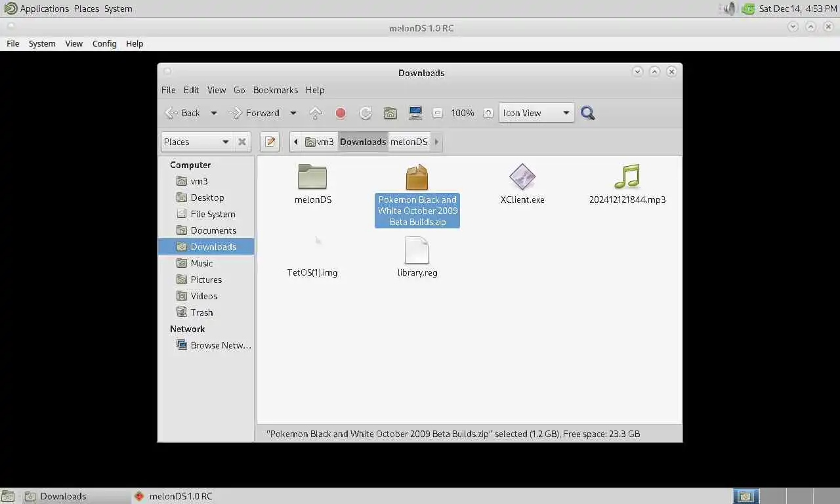Open File menu in Downloads window
The width and height of the screenshot is (840, 504).
169,90
